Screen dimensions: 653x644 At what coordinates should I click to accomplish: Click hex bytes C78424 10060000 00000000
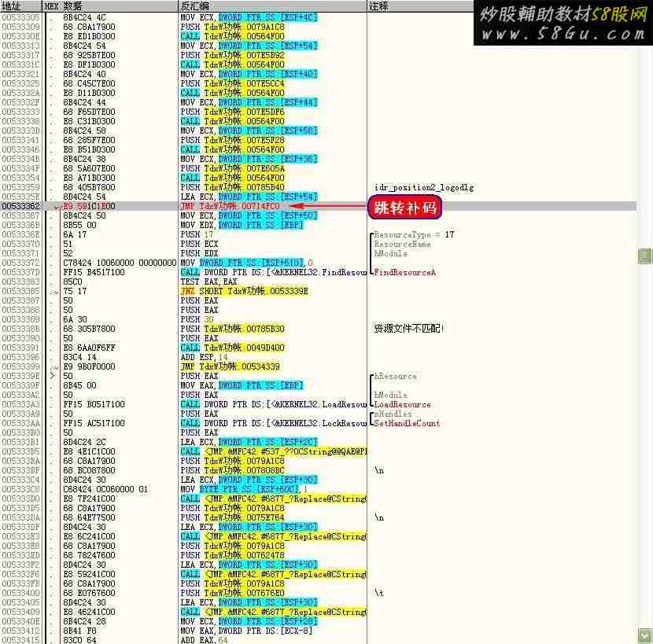120,263
